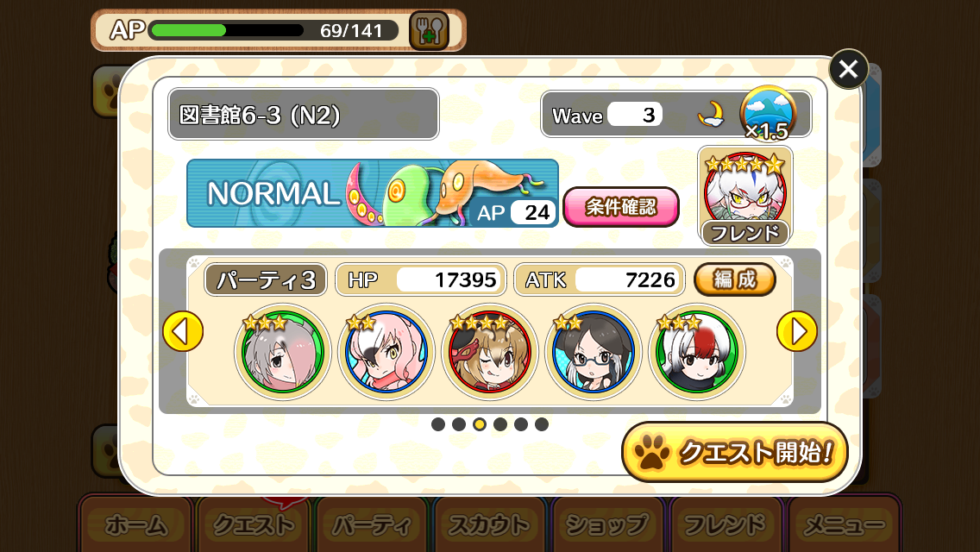
Task: Switch to previous party with left arrow
Action: (x=183, y=331)
